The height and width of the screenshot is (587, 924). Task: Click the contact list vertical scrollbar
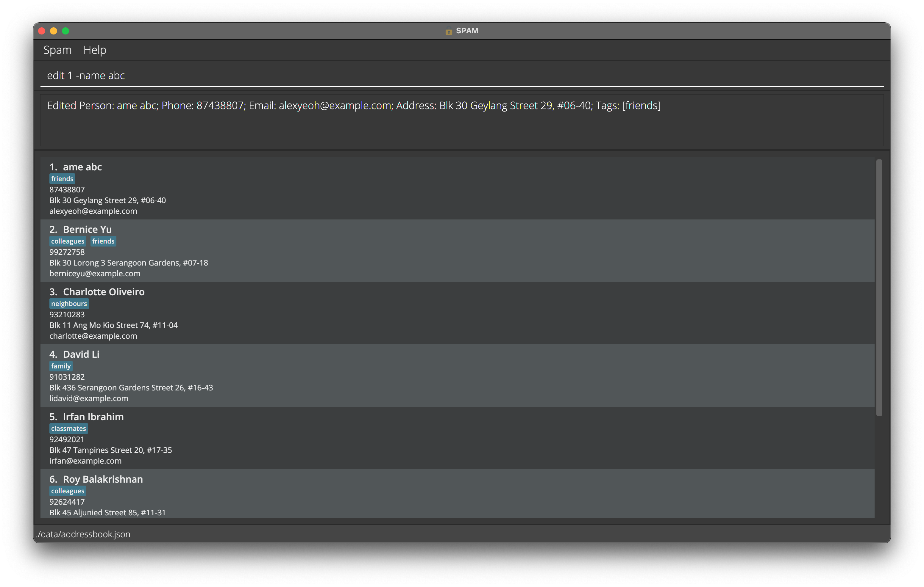(x=879, y=288)
